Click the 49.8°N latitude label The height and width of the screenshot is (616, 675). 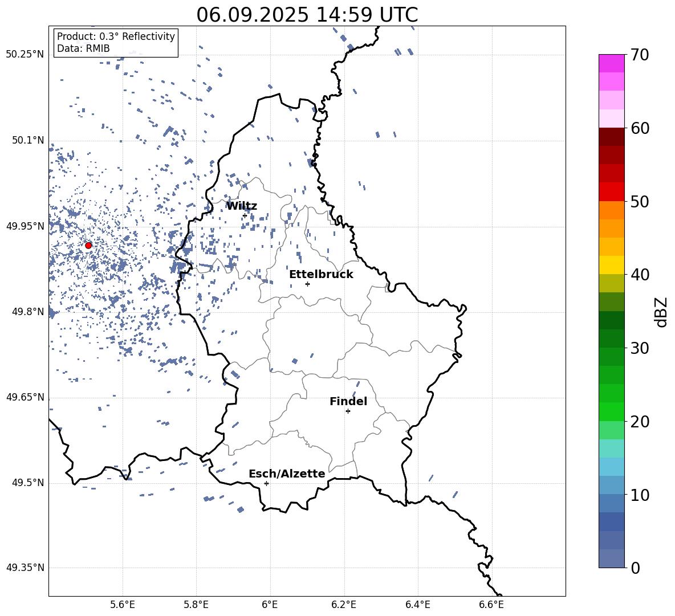coord(28,312)
